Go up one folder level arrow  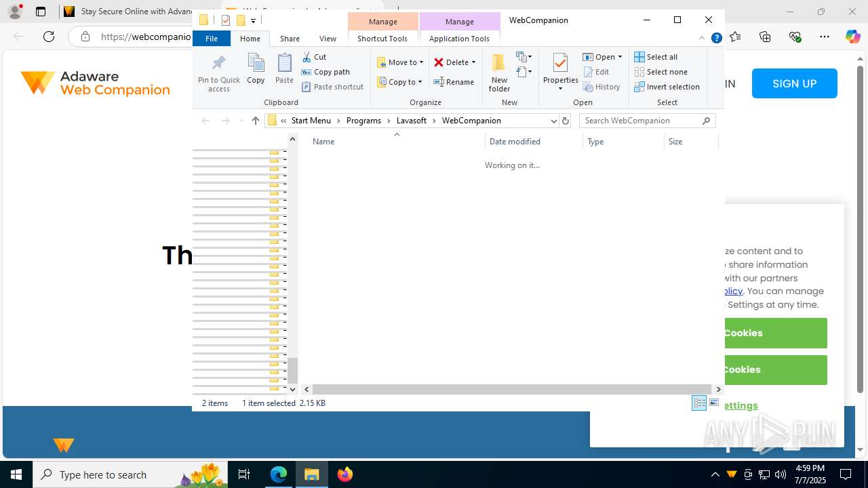click(x=255, y=121)
